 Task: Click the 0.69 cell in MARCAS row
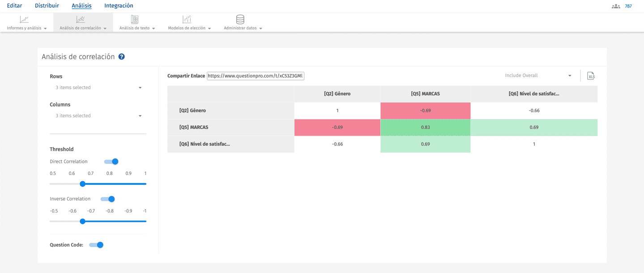pyautogui.click(x=534, y=128)
